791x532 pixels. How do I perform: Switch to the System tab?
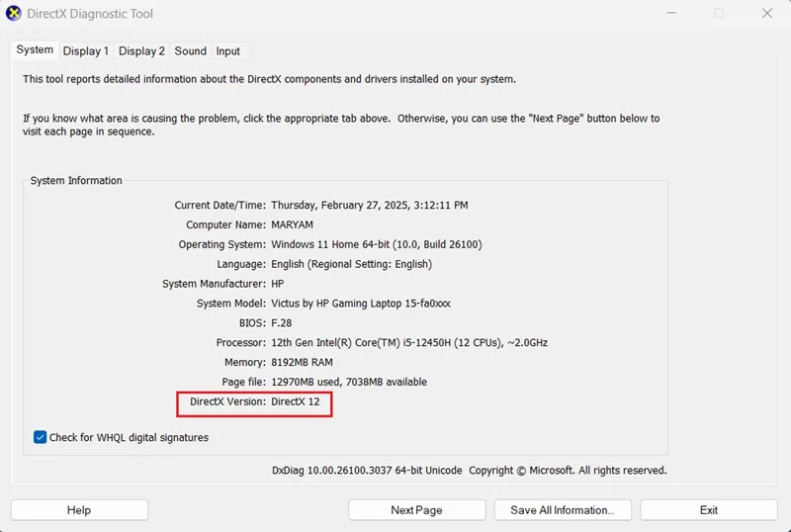click(x=35, y=50)
